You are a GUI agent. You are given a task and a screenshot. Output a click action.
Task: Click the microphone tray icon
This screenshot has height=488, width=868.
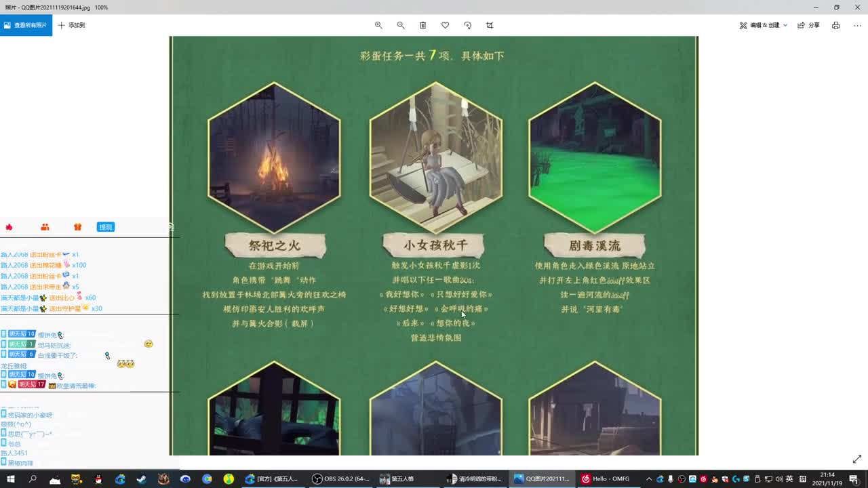(671, 479)
